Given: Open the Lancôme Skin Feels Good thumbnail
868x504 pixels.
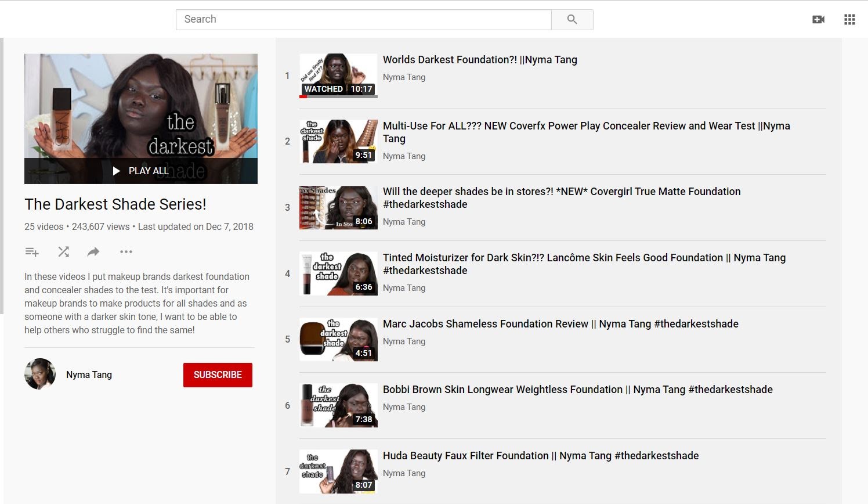Looking at the screenshot, I should pyautogui.click(x=338, y=273).
